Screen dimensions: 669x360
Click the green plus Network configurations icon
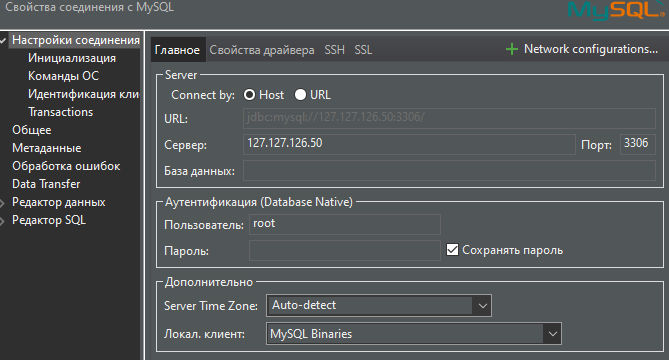pos(512,49)
